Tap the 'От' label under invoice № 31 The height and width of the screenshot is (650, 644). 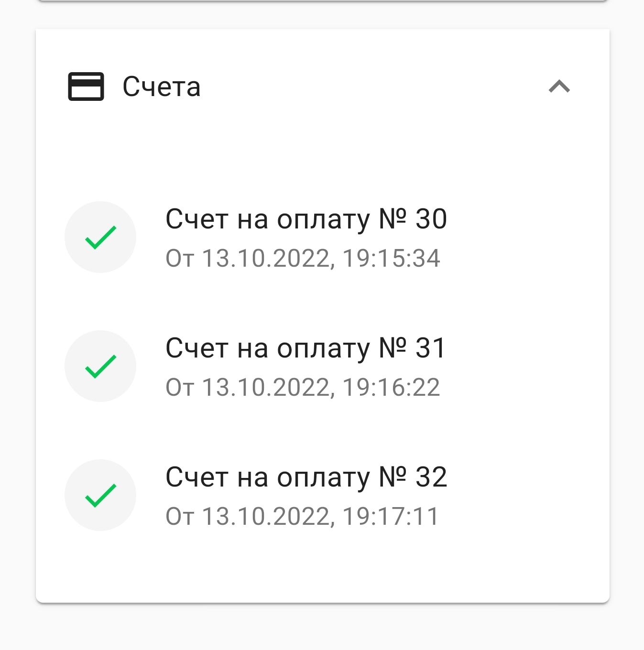click(180, 388)
